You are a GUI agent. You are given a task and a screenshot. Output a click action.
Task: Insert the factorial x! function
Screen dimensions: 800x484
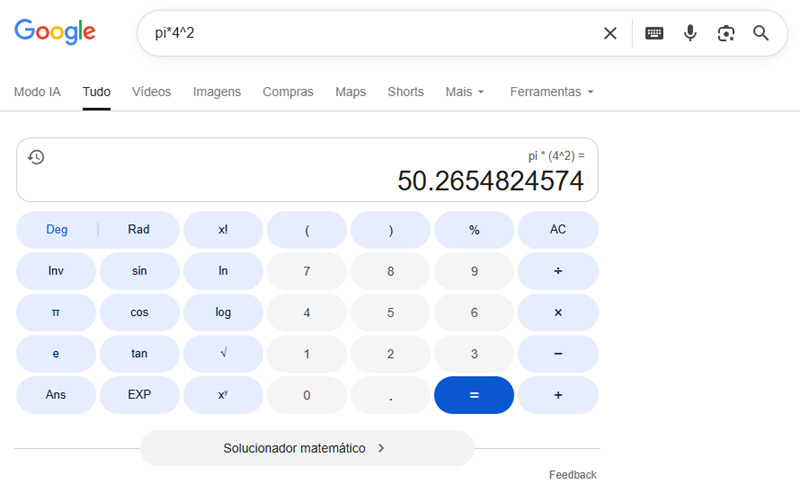point(223,230)
